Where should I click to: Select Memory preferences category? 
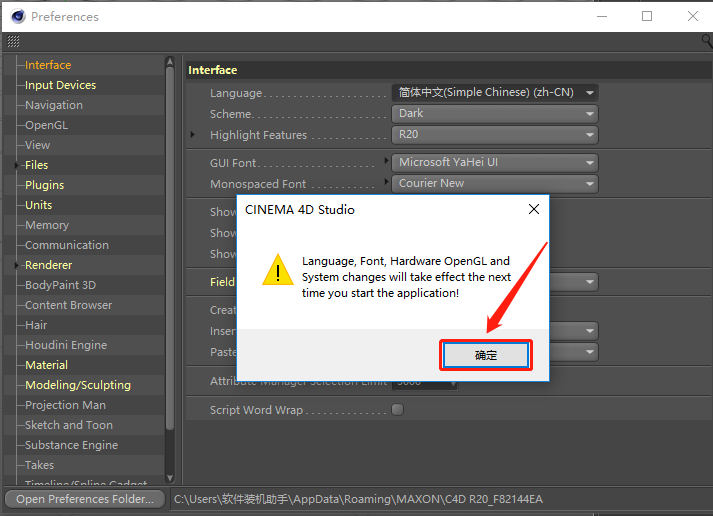(47, 225)
